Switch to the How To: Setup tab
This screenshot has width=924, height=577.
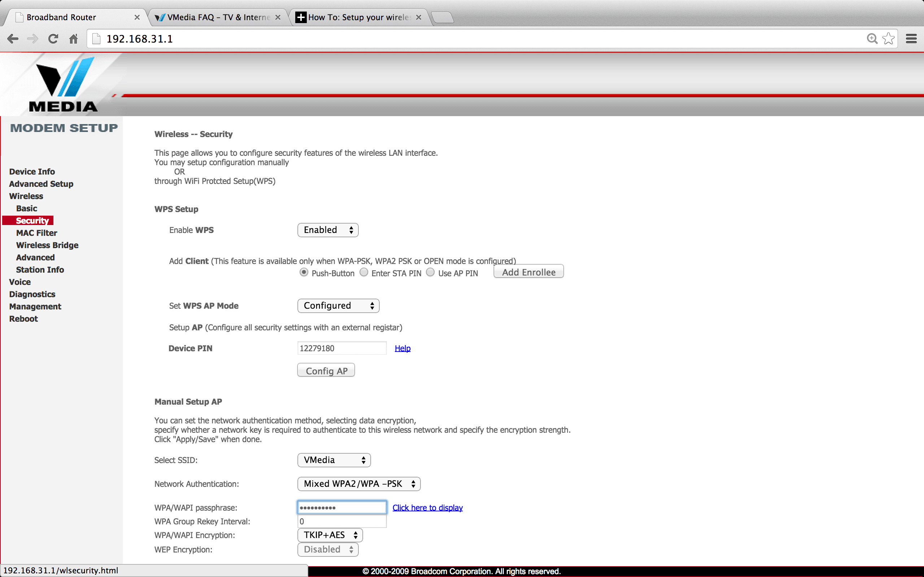coord(359,17)
